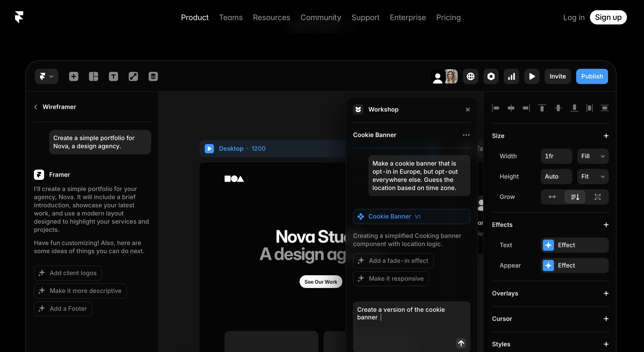Viewport: 644px width, 352px height.
Task: Open site Analytics via the bar chart icon
Action: 511,76
